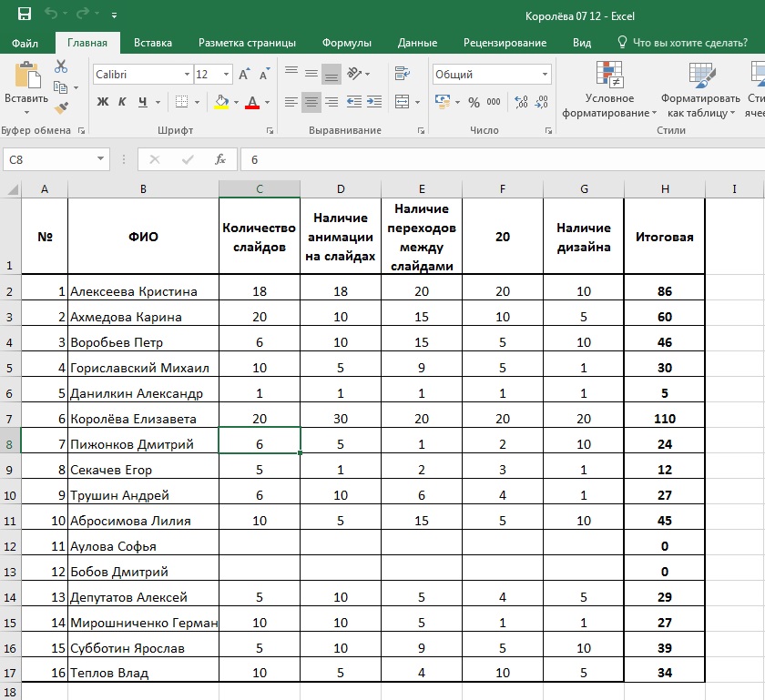The width and height of the screenshot is (765, 700).
Task: Open the Файл tab
Action: (x=25, y=43)
